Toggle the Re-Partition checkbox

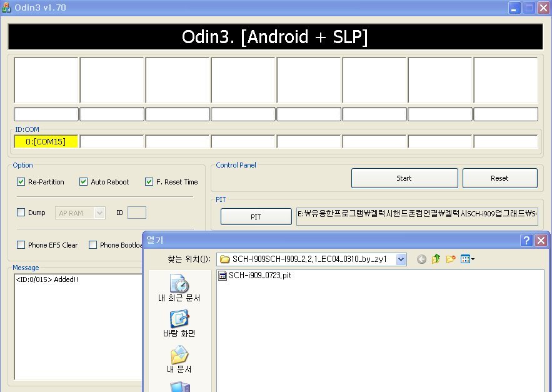pos(21,182)
